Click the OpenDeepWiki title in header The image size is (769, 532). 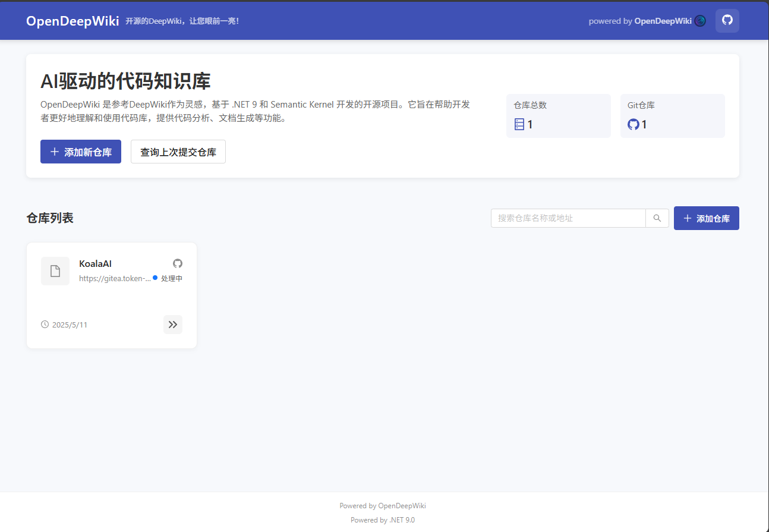[73, 21]
